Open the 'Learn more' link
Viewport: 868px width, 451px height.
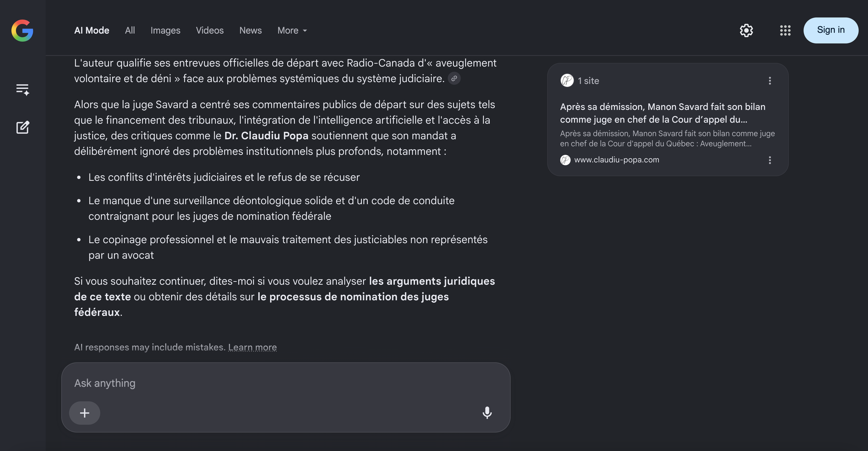click(252, 347)
